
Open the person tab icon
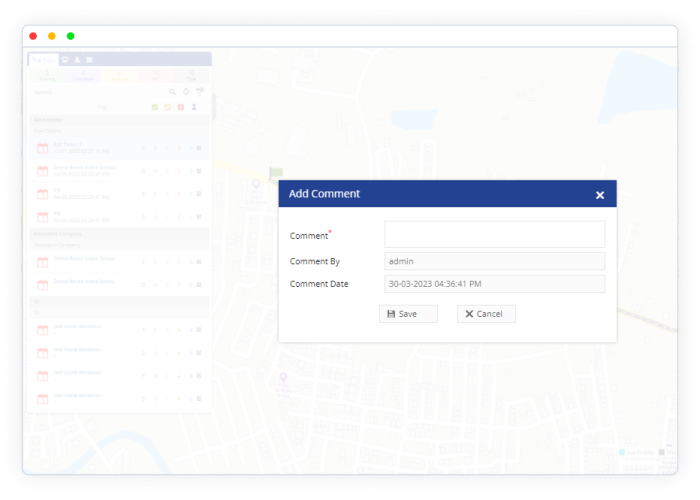pos(77,60)
